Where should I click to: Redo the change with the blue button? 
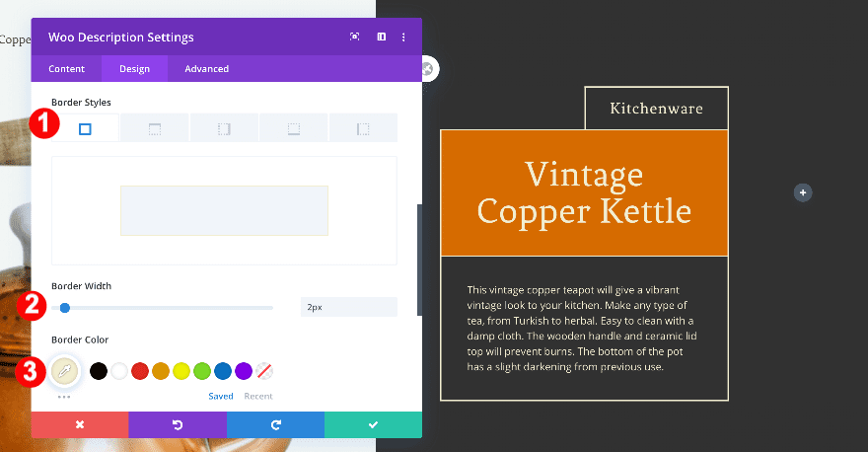coord(275,424)
